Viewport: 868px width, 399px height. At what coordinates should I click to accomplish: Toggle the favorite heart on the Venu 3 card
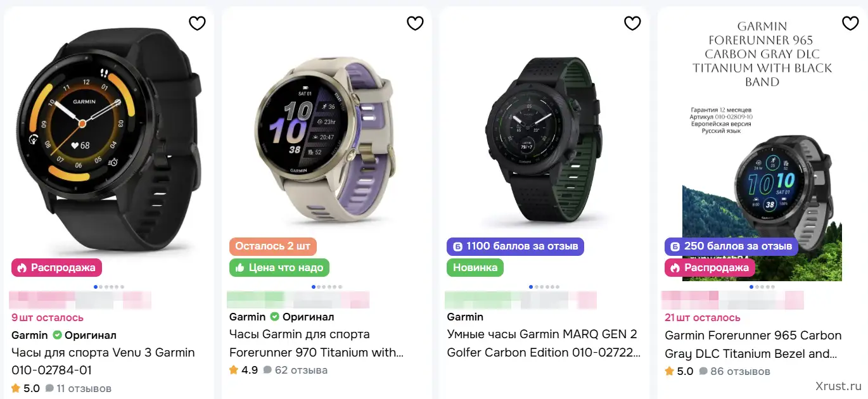pyautogui.click(x=197, y=23)
